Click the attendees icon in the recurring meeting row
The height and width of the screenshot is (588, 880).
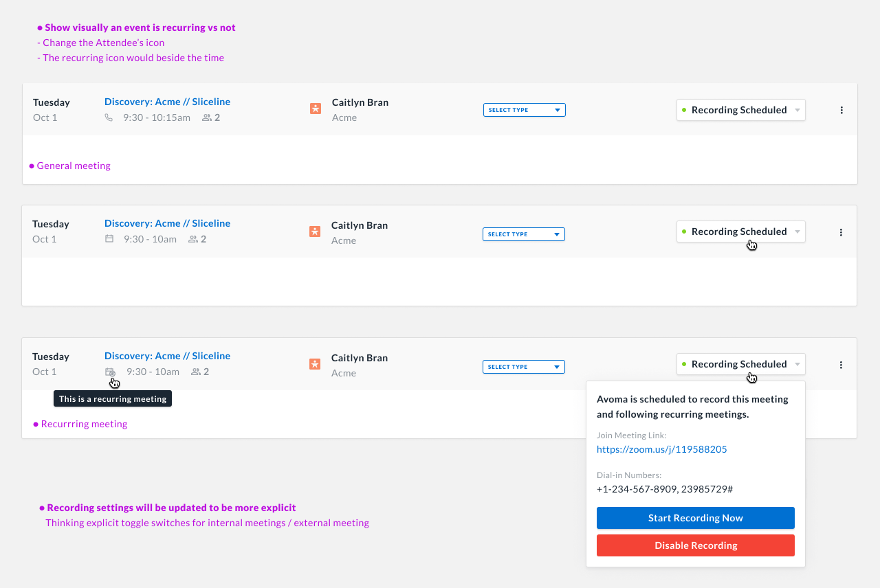[x=196, y=372]
